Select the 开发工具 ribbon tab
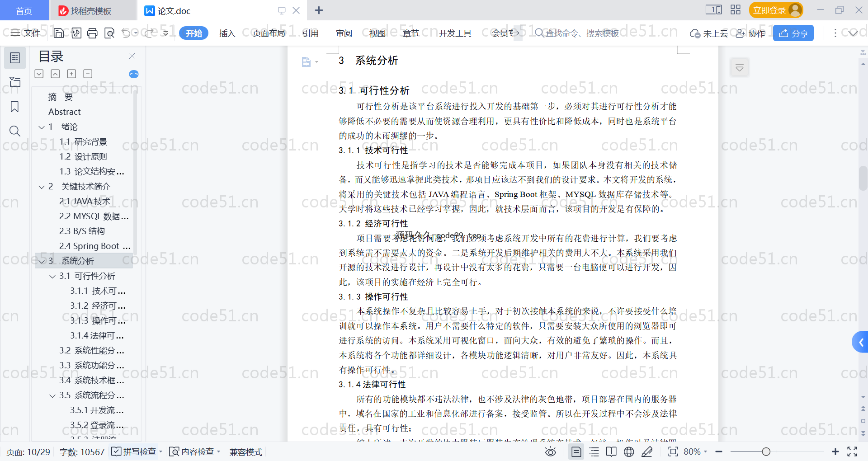This screenshot has width=868, height=461. 455,33
